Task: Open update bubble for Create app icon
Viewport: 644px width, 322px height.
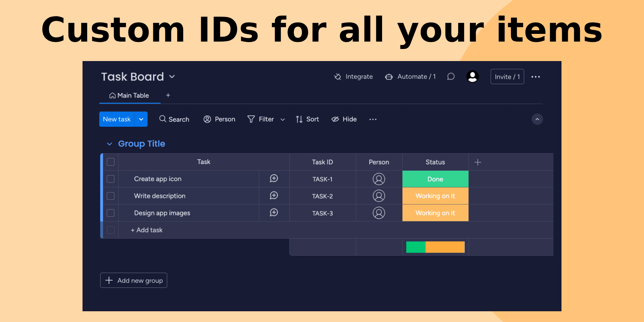Action: click(274, 178)
